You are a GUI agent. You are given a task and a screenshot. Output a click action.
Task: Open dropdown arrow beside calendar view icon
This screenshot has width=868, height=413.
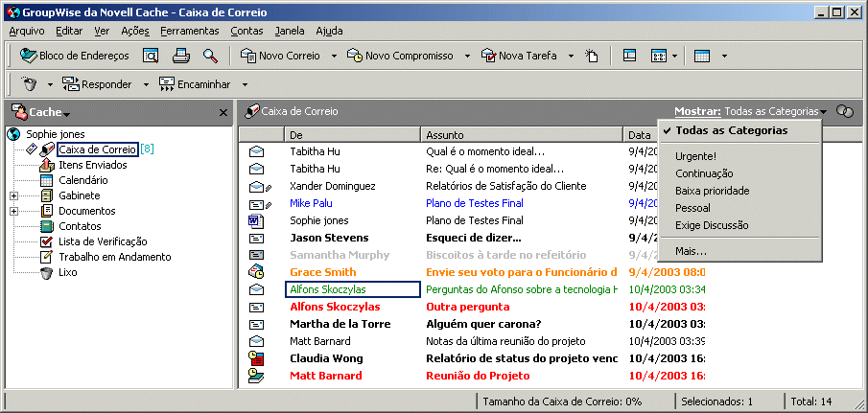coord(724,56)
